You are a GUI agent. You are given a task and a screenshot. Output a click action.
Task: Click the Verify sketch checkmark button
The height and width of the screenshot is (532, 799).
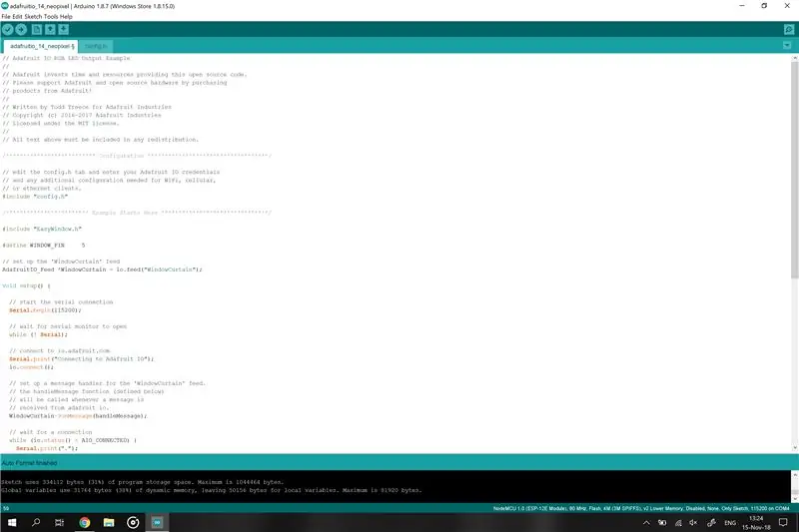8,30
